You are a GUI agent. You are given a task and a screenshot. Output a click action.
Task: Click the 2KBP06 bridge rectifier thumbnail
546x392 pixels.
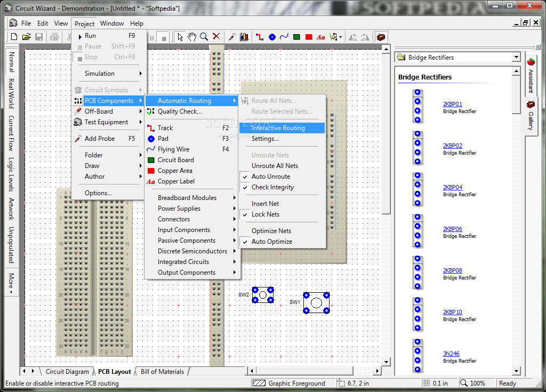point(417,231)
